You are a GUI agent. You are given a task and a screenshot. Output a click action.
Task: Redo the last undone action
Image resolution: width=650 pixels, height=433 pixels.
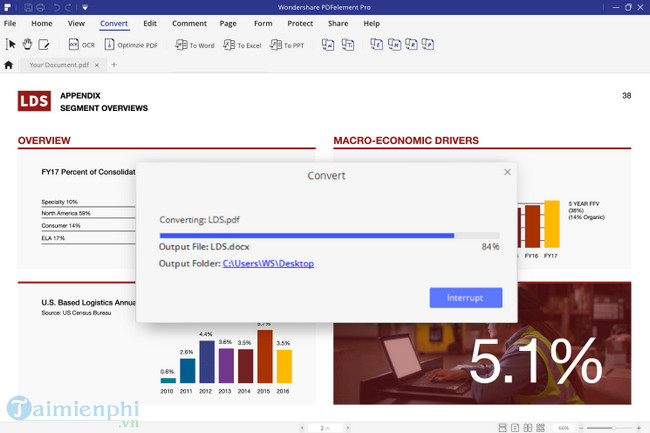coord(68,7)
